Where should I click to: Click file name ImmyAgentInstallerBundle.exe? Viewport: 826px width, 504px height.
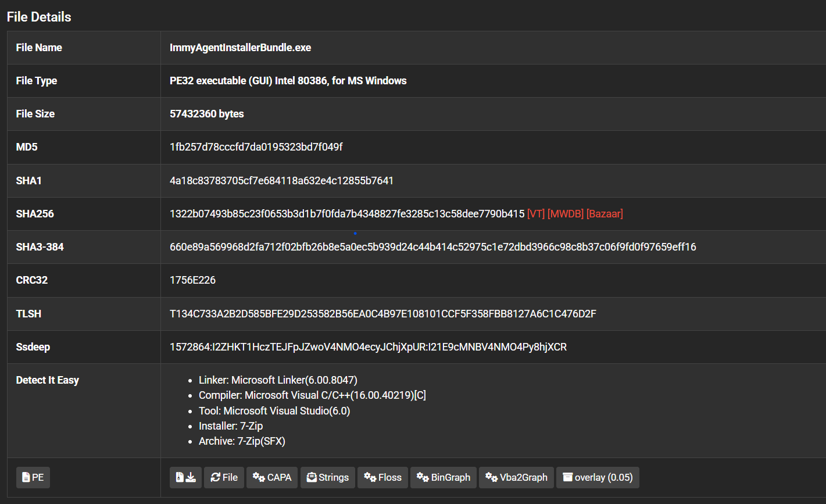pyautogui.click(x=240, y=48)
